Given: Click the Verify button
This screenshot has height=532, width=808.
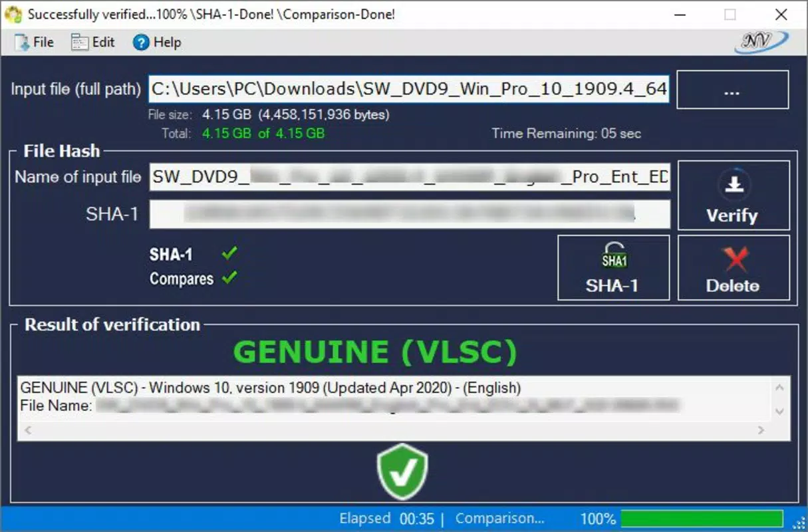Looking at the screenshot, I should 734,196.
